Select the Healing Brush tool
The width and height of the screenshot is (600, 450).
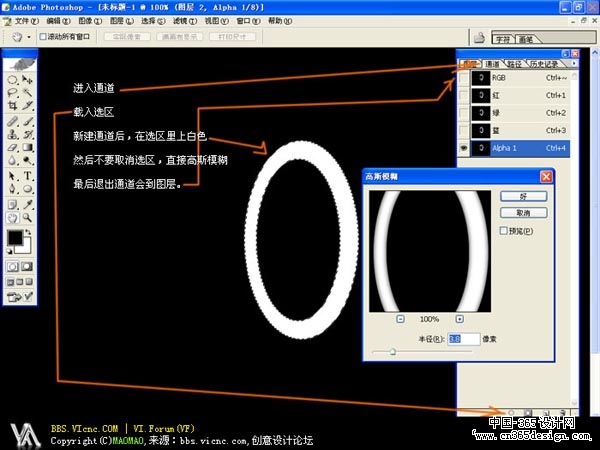12,122
